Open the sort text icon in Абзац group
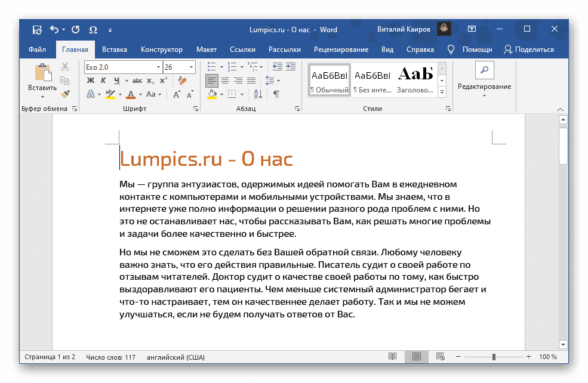The width and height of the screenshot is (588, 383). (257, 94)
